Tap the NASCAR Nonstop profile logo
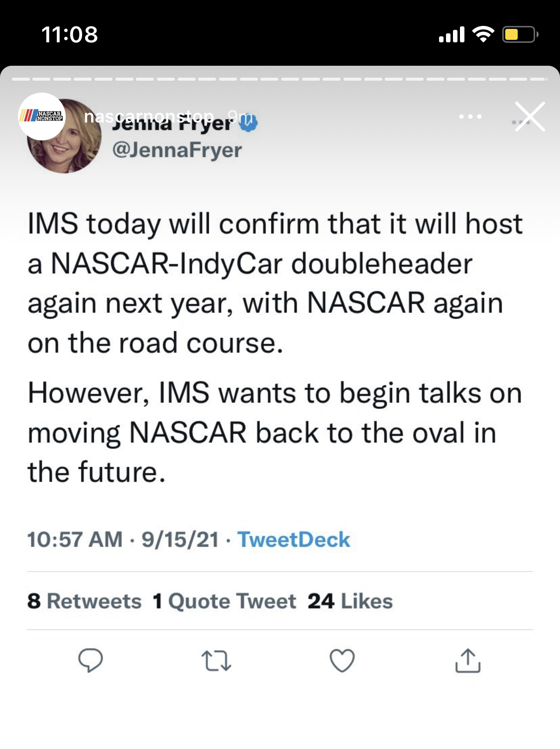 [42, 117]
